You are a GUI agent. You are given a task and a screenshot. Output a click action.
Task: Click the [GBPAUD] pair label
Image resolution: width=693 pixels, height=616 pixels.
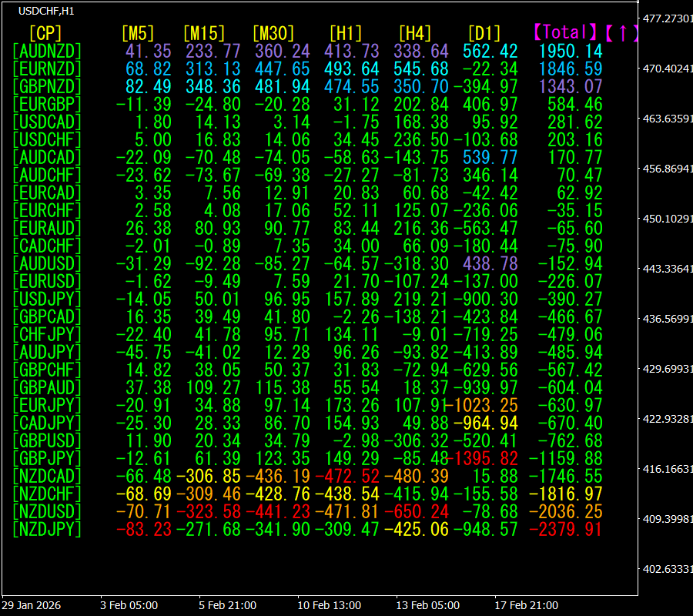(x=47, y=387)
